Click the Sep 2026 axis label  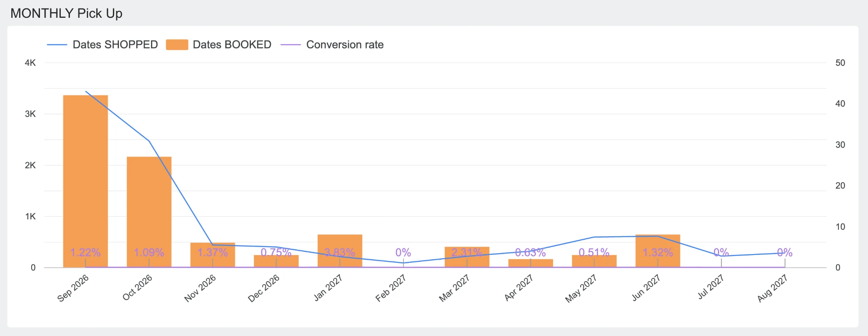(x=73, y=288)
